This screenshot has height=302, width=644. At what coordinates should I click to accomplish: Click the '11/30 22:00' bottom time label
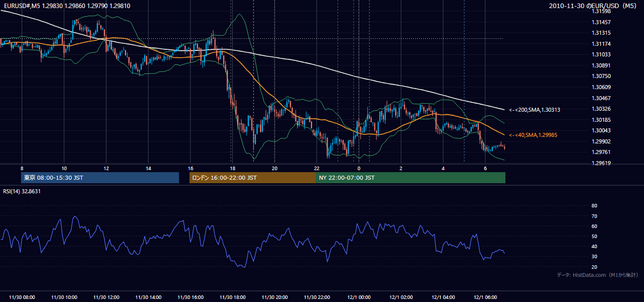click(316, 297)
